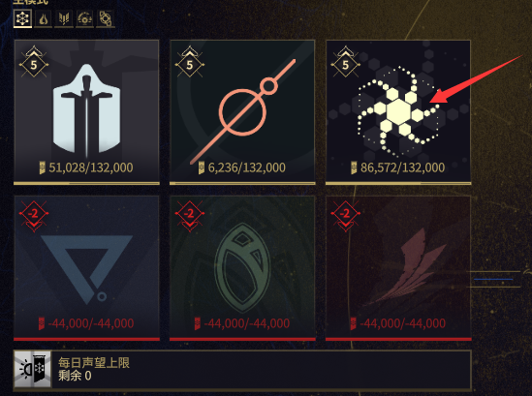This screenshot has width=532, height=396.
Task: Select the hexagram faction syndicates tab
Action: coord(22,18)
